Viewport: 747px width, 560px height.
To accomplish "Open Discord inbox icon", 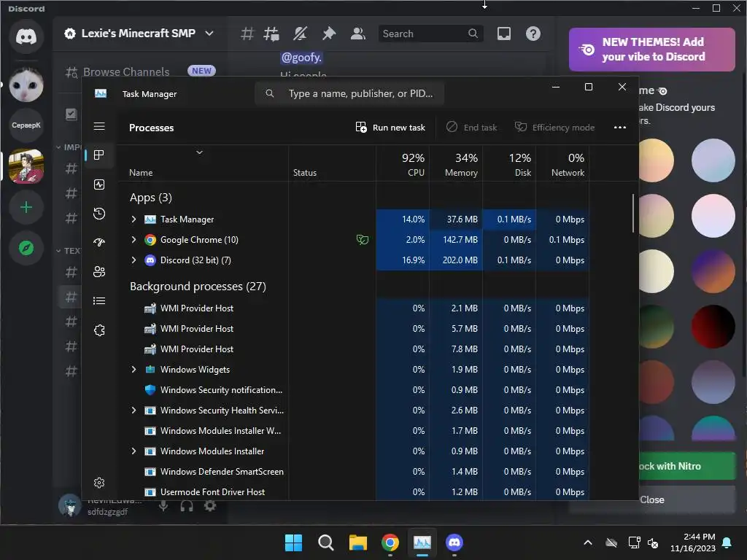I will coord(504,34).
